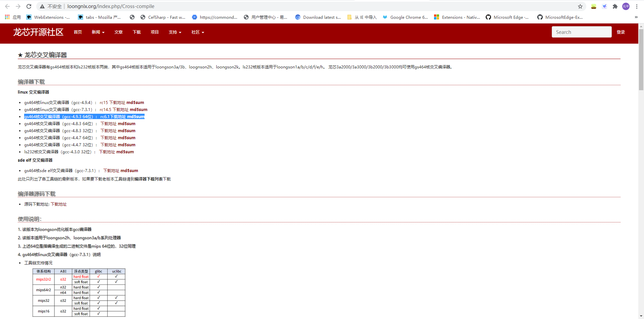Expand the 社区 dropdown menu
Viewport: 644px width, 319px height.
[198, 32]
